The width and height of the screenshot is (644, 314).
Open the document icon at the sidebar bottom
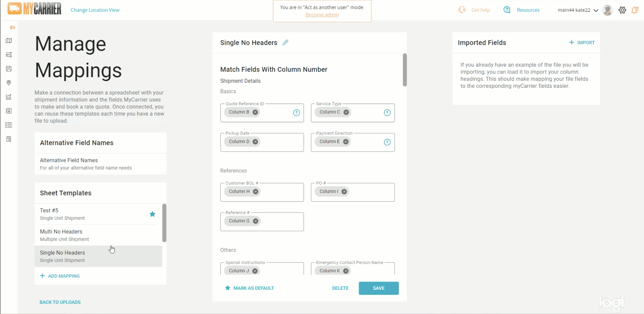coord(9,139)
